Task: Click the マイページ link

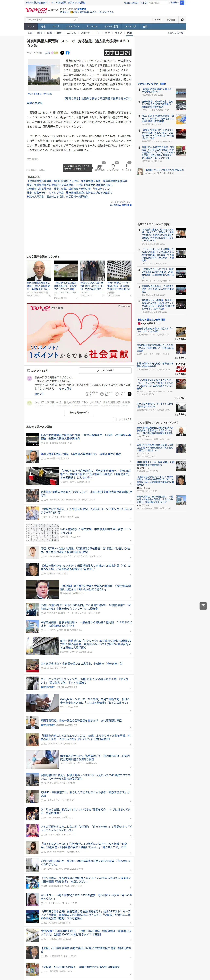Action: point(157,19)
